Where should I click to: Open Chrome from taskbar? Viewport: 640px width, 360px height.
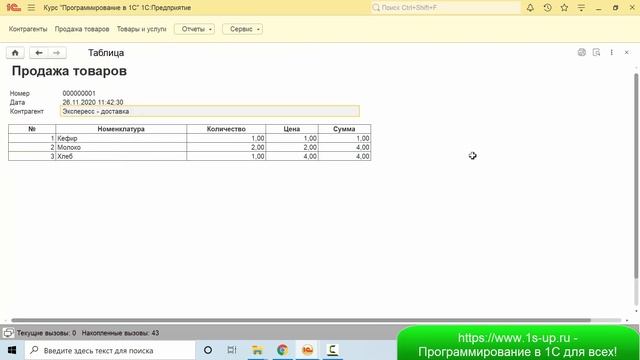click(x=282, y=350)
